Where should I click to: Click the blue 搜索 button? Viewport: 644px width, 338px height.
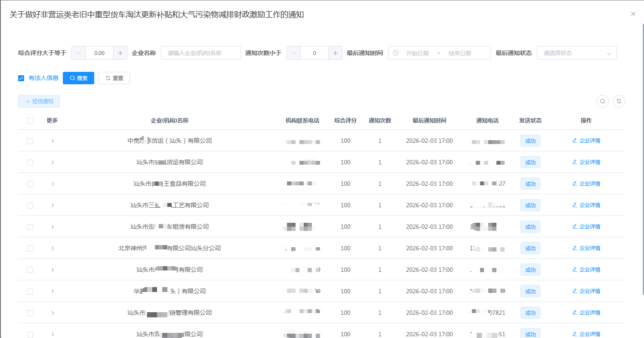coord(78,78)
